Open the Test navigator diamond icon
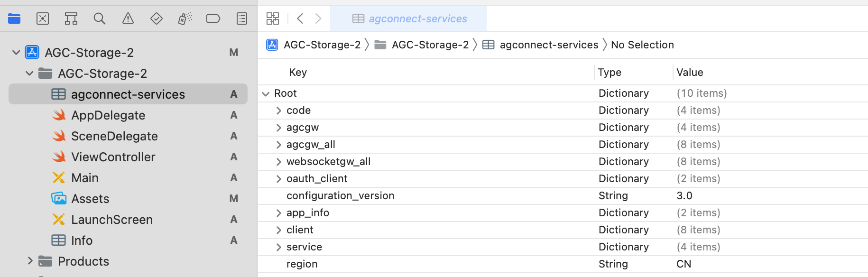 [x=157, y=18]
